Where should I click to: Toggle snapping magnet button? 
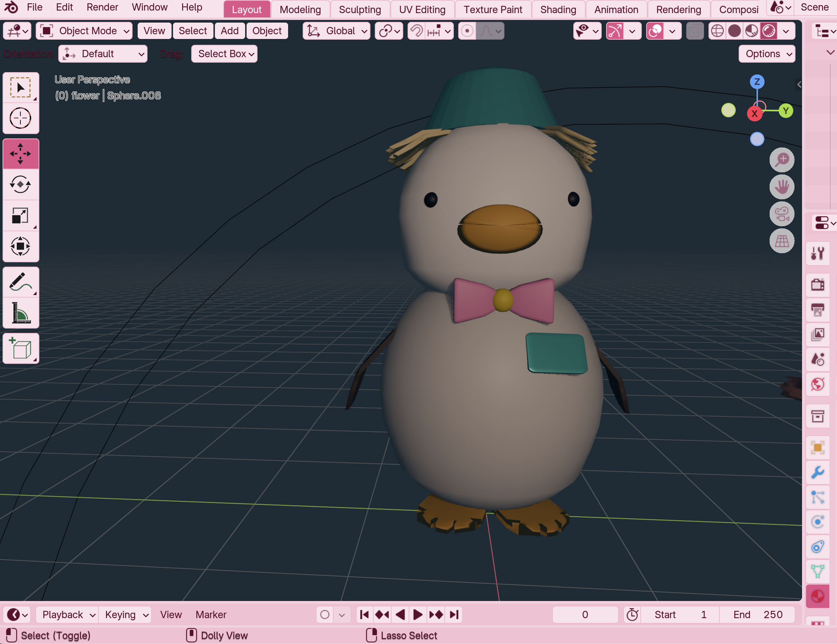click(417, 31)
